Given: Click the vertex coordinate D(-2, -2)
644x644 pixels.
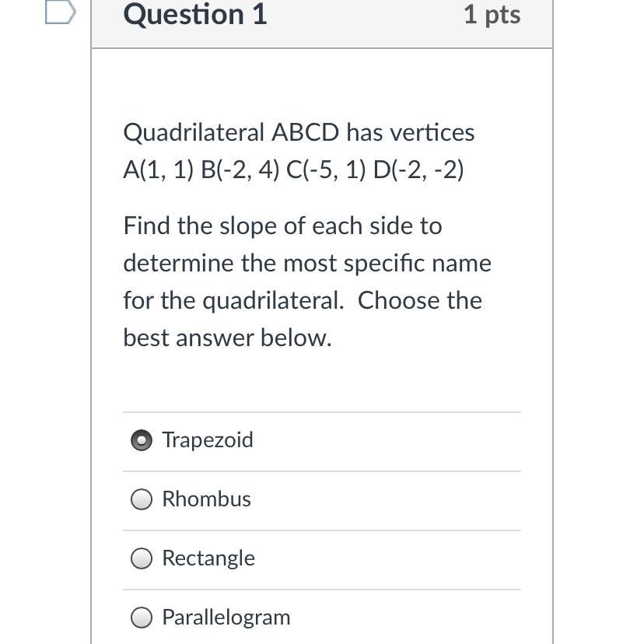Looking at the screenshot, I should 418,170.
